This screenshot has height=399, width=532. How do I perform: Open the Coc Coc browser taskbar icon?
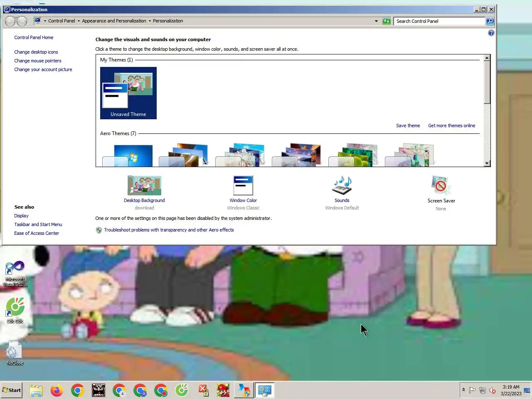click(182, 390)
